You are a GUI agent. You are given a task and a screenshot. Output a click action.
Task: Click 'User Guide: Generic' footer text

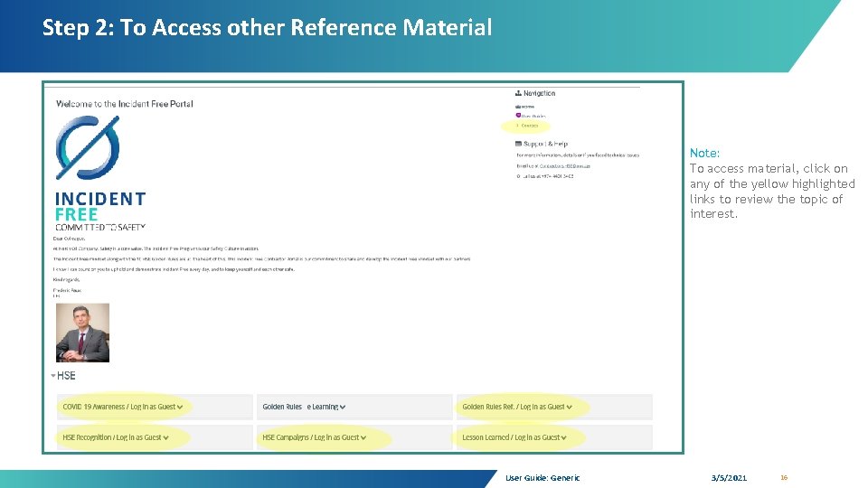click(542, 478)
